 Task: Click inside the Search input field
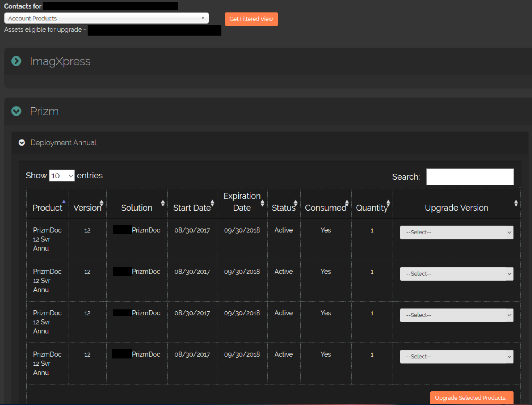click(x=470, y=176)
